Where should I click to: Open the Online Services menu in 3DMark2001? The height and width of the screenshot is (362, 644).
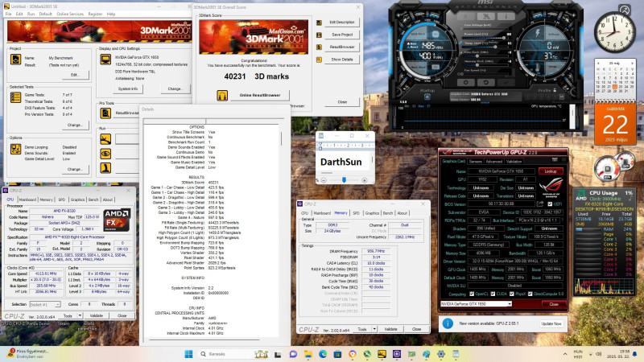click(x=70, y=14)
